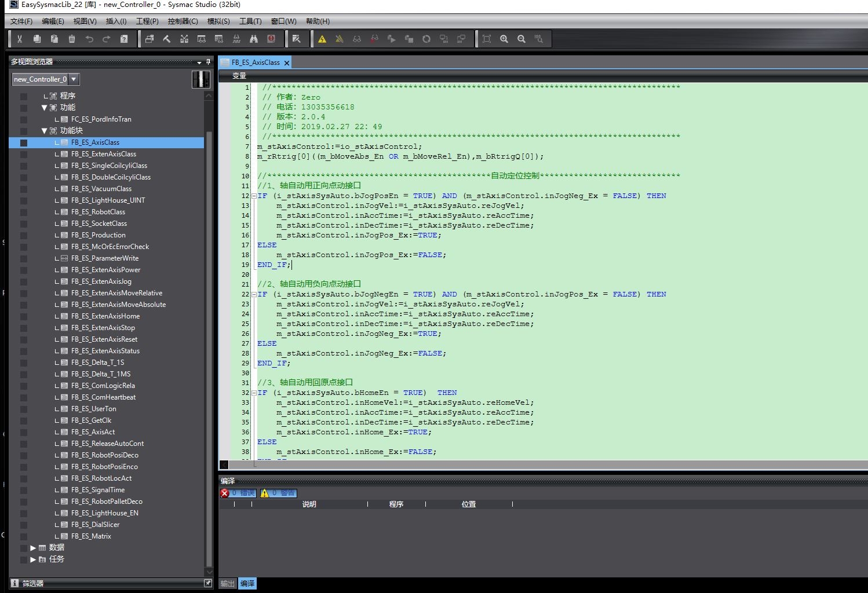This screenshot has width=868, height=593.
Task: Click the Cut scissors icon in toolbar
Action: (20, 39)
